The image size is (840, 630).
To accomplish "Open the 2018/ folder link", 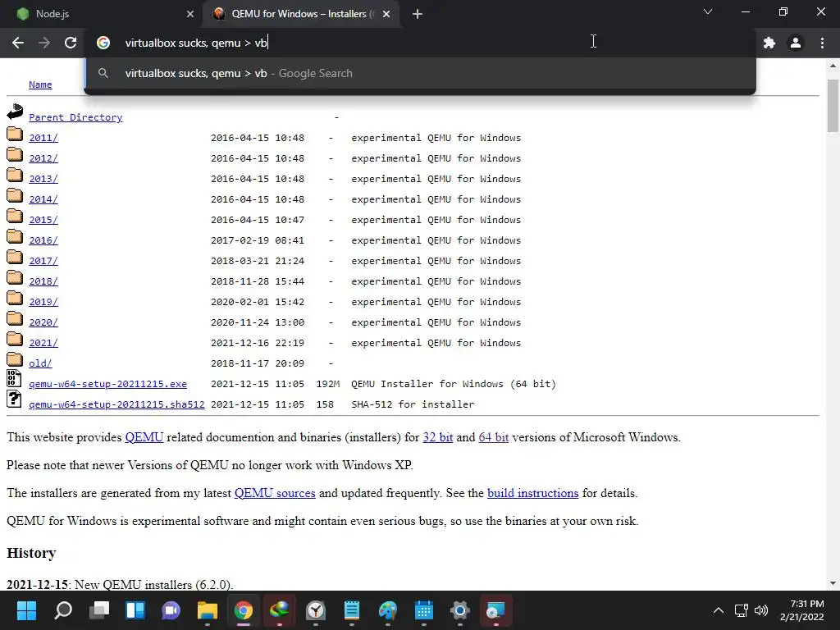I will (43, 281).
